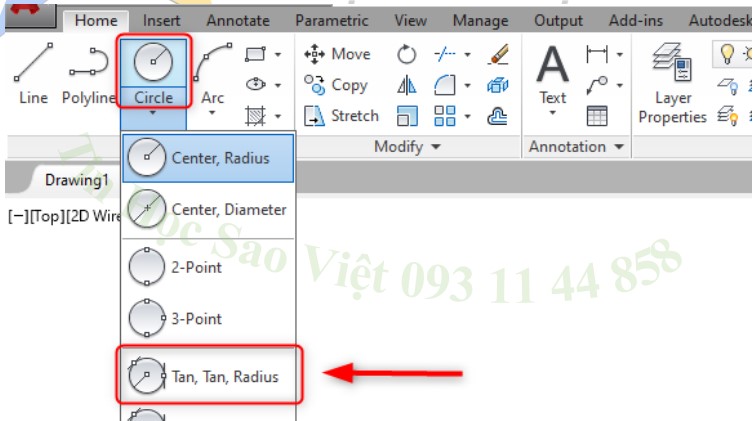756x421 pixels.
Task: Open the View ribbon tab
Action: (x=410, y=21)
